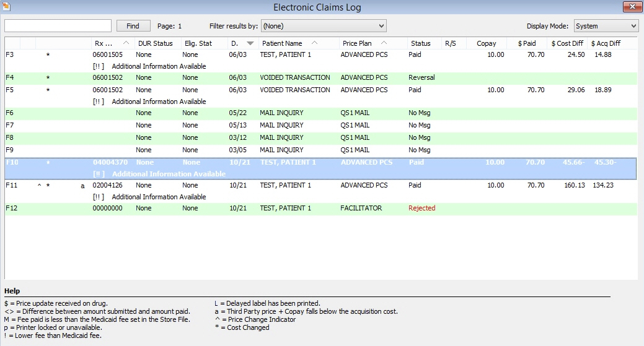Click the red Rejected status
Image resolution: width=644 pixels, height=346 pixels.
[422, 208]
